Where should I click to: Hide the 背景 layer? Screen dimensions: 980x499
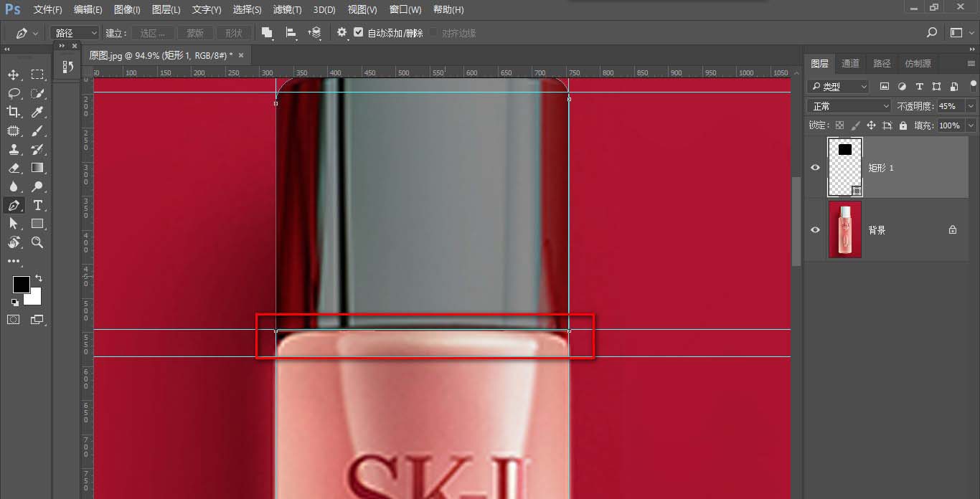(x=815, y=230)
